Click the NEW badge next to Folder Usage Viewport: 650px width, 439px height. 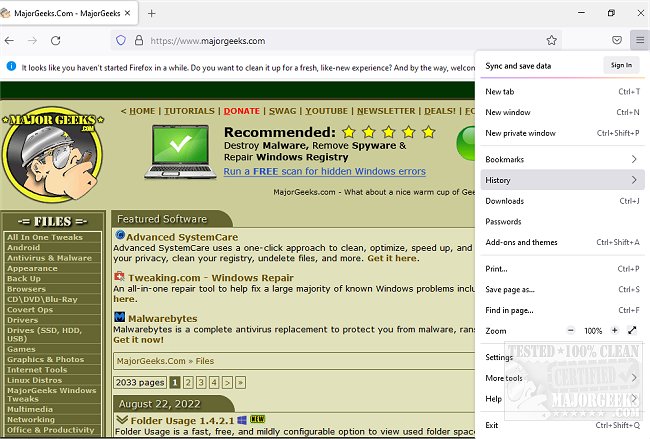click(x=257, y=419)
